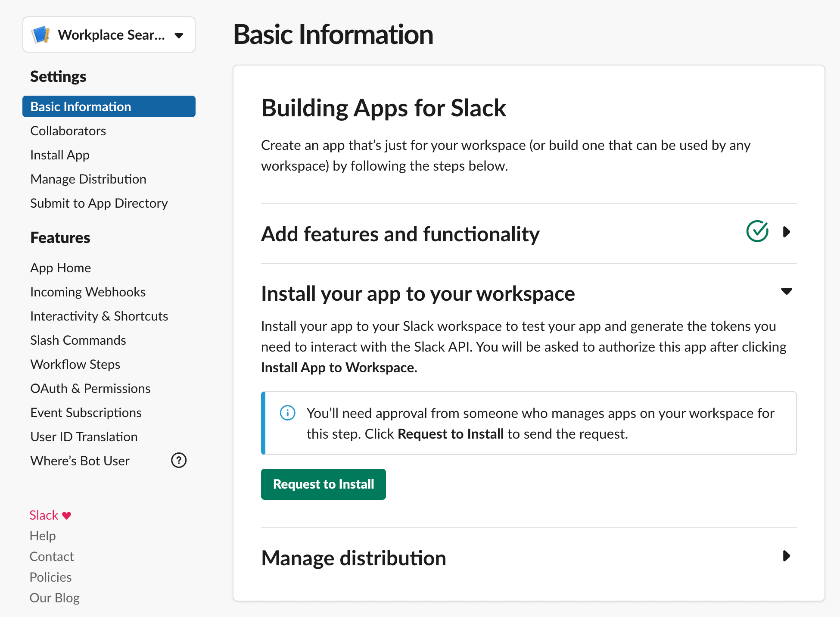840x617 pixels.
Task: Go to Install App in sidebar
Action: (x=60, y=155)
